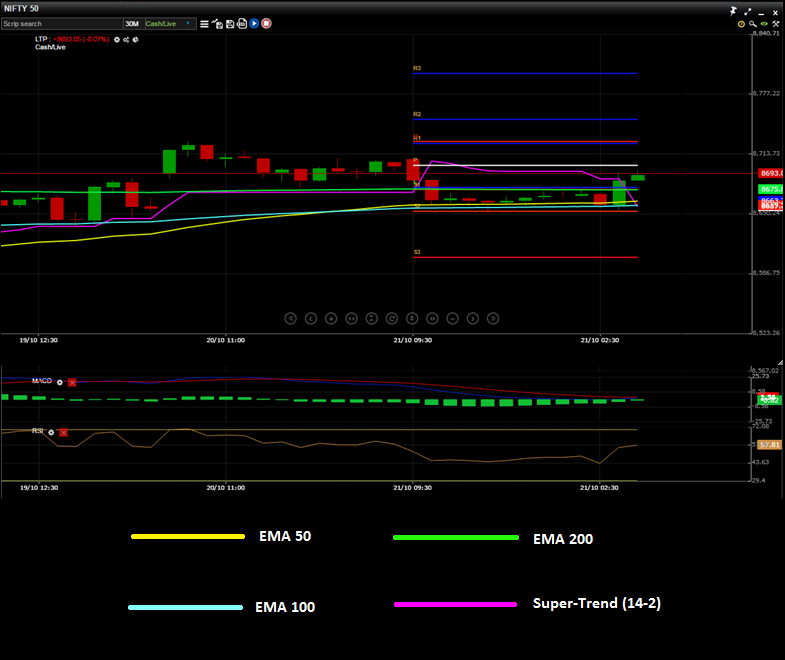This screenshot has height=660, width=785.
Task: Click the S3 pivot level label
Action: (x=417, y=252)
